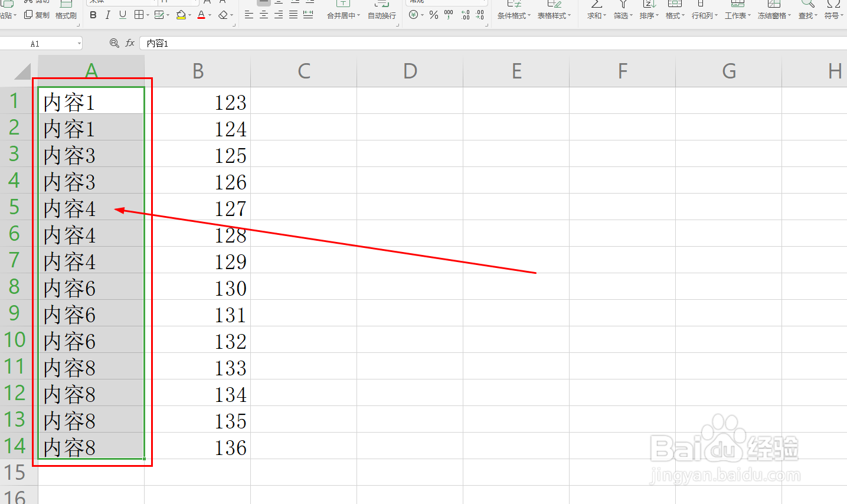
Task: Open the table style (表格样式) dropdown
Action: (554, 11)
